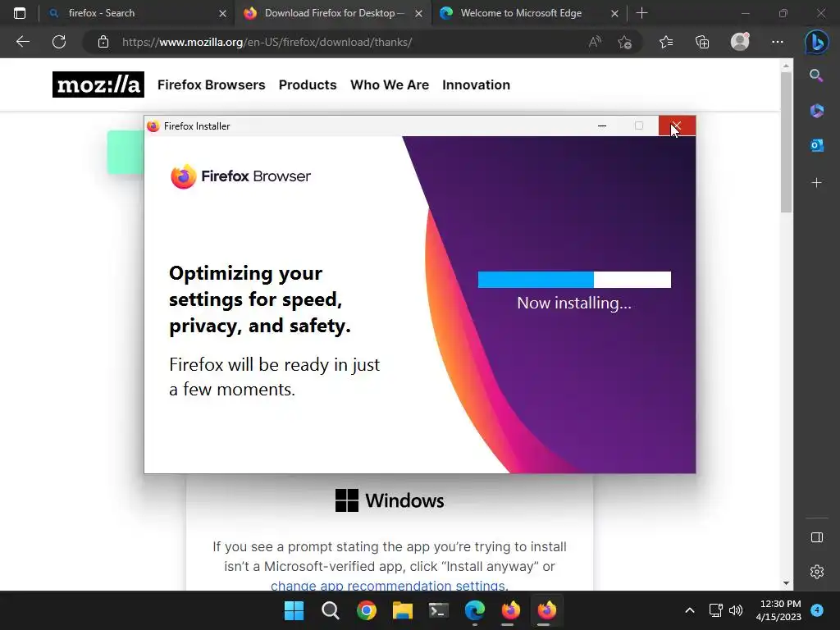
Task: Open a new tab with plus button
Action: coord(641,13)
